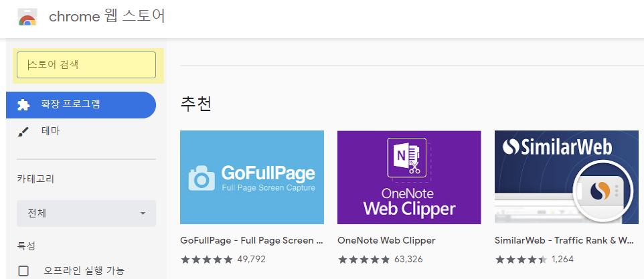Click the '오프라인 실행 가능' label text
The height and width of the screenshot is (279, 644).
point(84,271)
